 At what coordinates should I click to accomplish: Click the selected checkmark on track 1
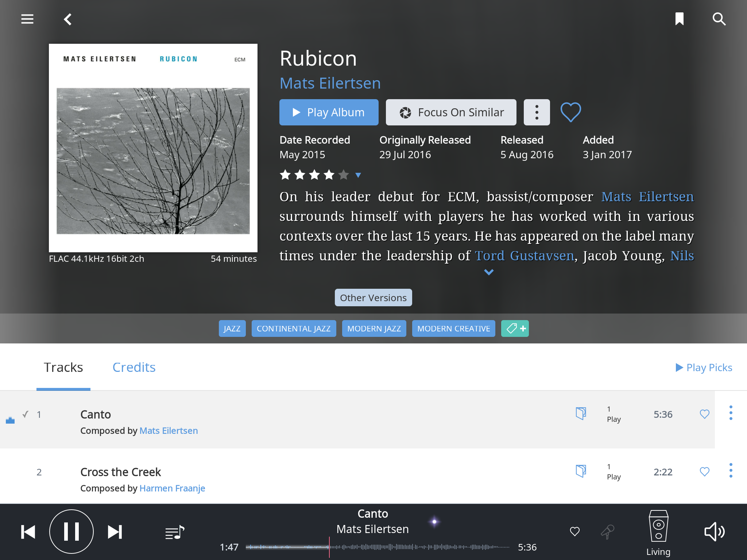coord(25,414)
